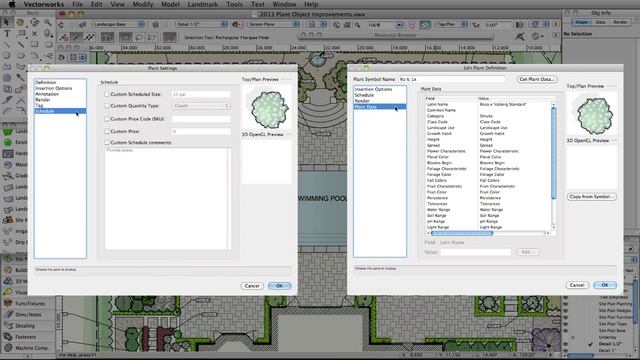
Task: Click Copy from Symbol button
Action: (x=591, y=197)
